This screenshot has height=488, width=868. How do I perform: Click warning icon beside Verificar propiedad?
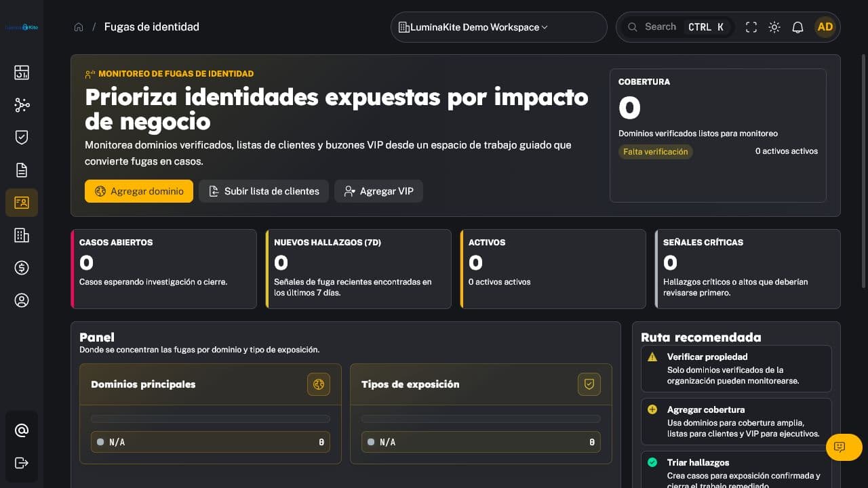(x=652, y=357)
